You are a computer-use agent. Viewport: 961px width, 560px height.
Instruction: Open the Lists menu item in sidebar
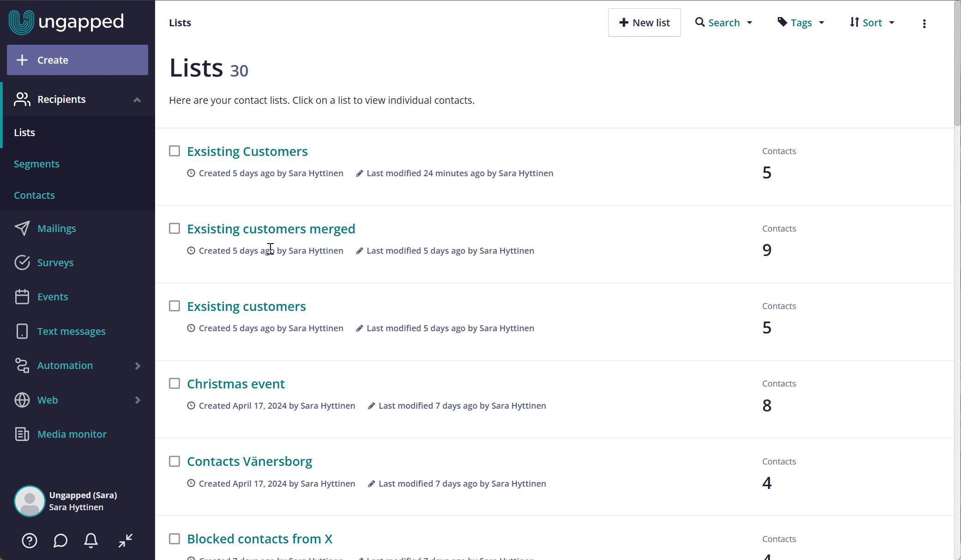pyautogui.click(x=24, y=132)
